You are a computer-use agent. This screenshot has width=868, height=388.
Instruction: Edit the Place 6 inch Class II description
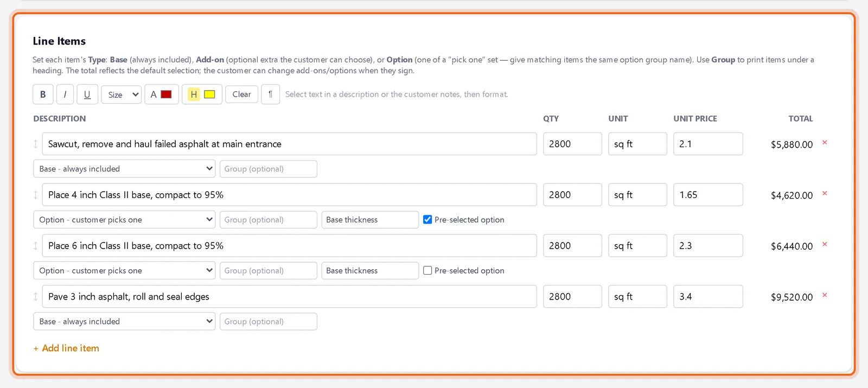tap(289, 246)
